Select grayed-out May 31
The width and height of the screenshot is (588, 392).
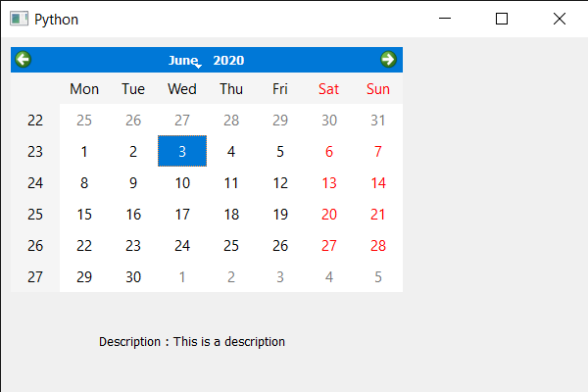pos(378,121)
